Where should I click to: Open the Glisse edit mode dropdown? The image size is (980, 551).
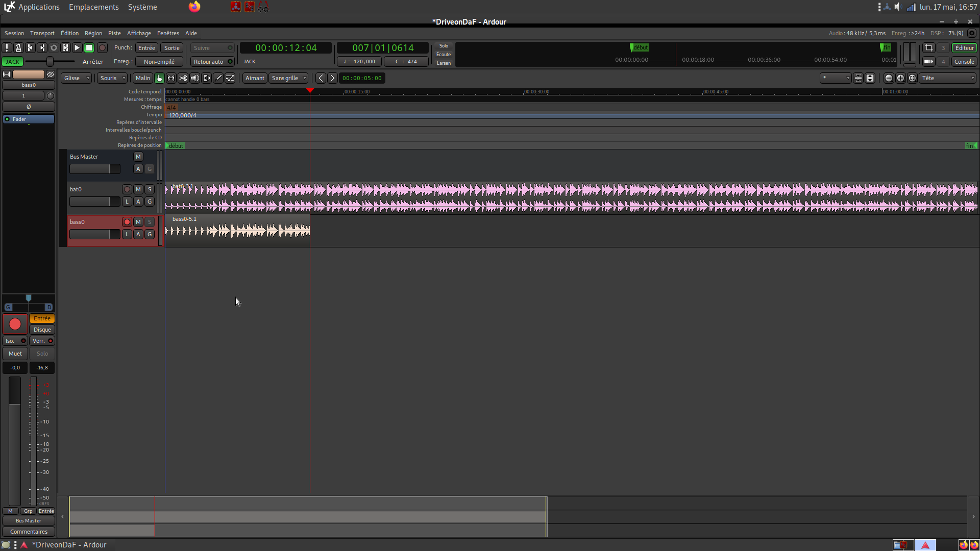pyautogui.click(x=76, y=78)
